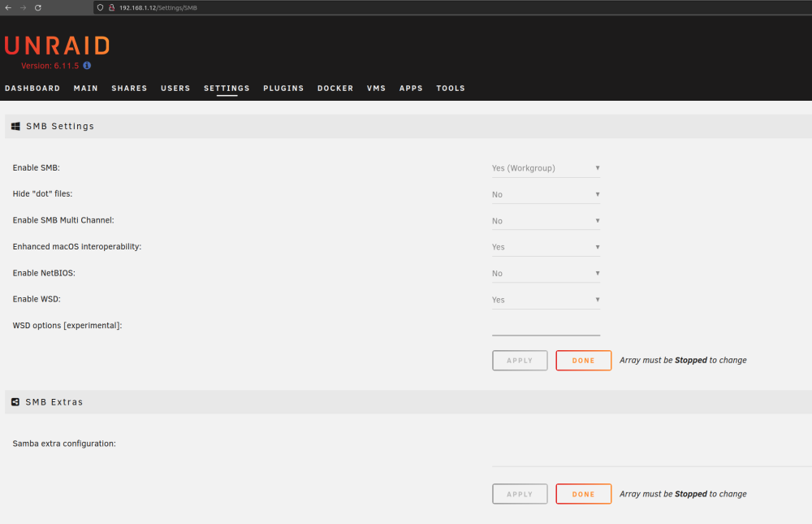Select the Settings tab
Image resolution: width=812 pixels, height=524 pixels.
(x=227, y=88)
